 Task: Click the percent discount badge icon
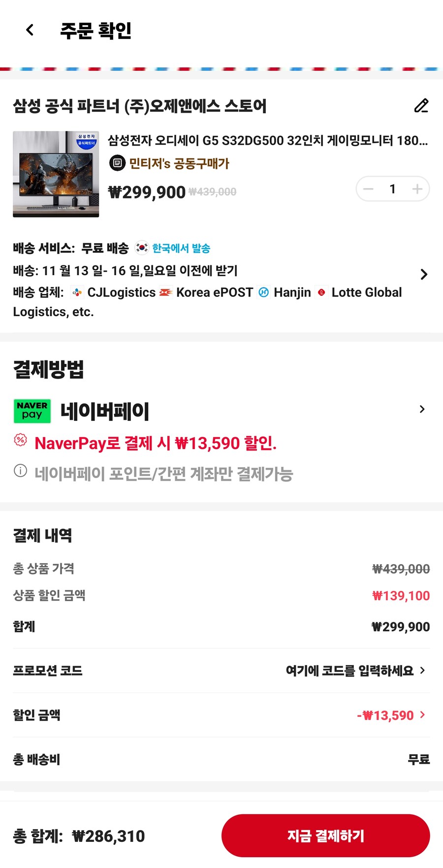(20, 443)
